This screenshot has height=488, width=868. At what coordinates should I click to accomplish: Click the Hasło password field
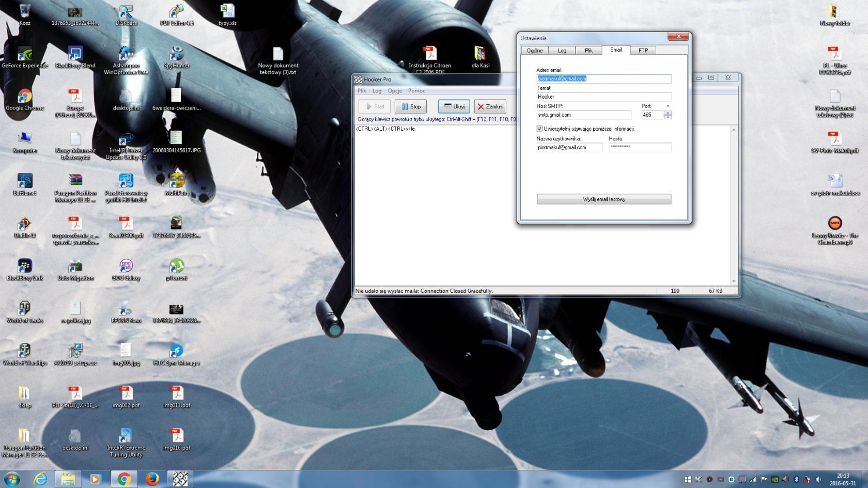pos(640,148)
